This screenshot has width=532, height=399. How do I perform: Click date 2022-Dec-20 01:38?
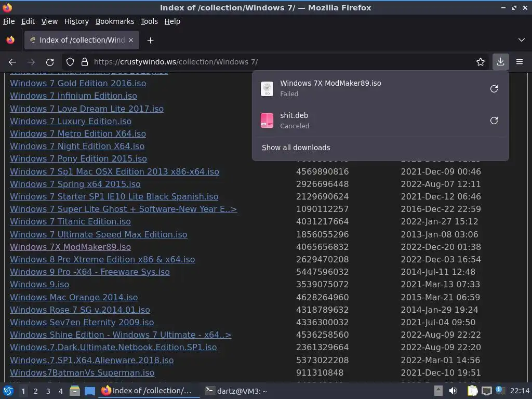[440, 247]
